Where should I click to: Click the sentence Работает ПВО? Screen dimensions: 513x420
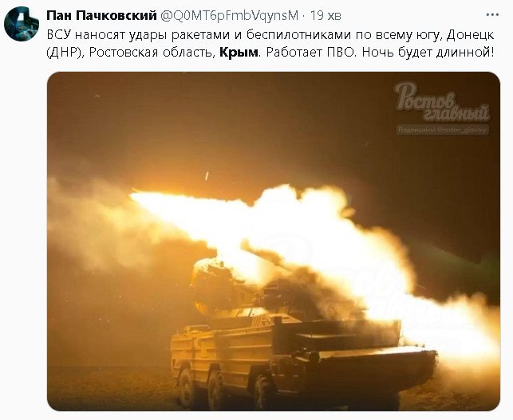(311, 53)
